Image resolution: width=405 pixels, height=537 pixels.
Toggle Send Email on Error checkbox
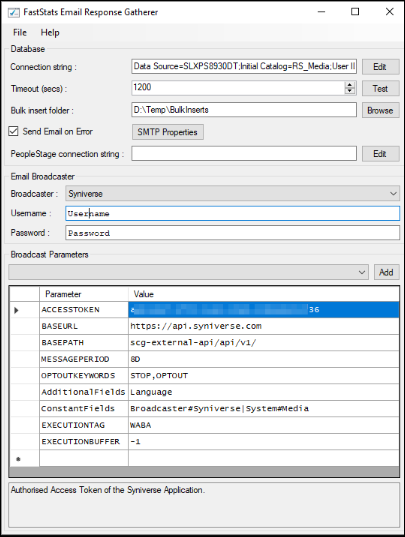(13, 131)
